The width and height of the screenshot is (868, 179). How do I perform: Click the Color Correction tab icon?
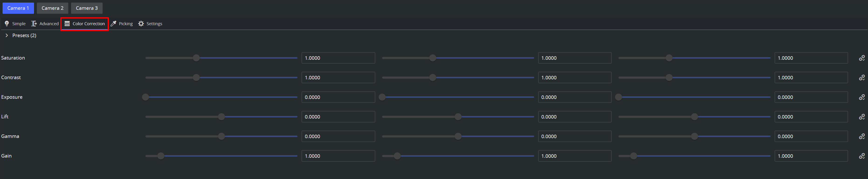click(x=67, y=24)
